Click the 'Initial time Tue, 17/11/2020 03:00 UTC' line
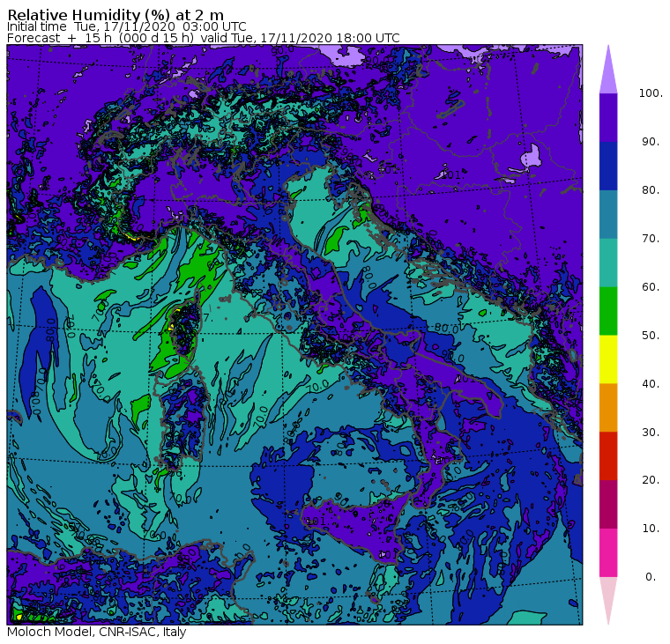 click(127, 26)
